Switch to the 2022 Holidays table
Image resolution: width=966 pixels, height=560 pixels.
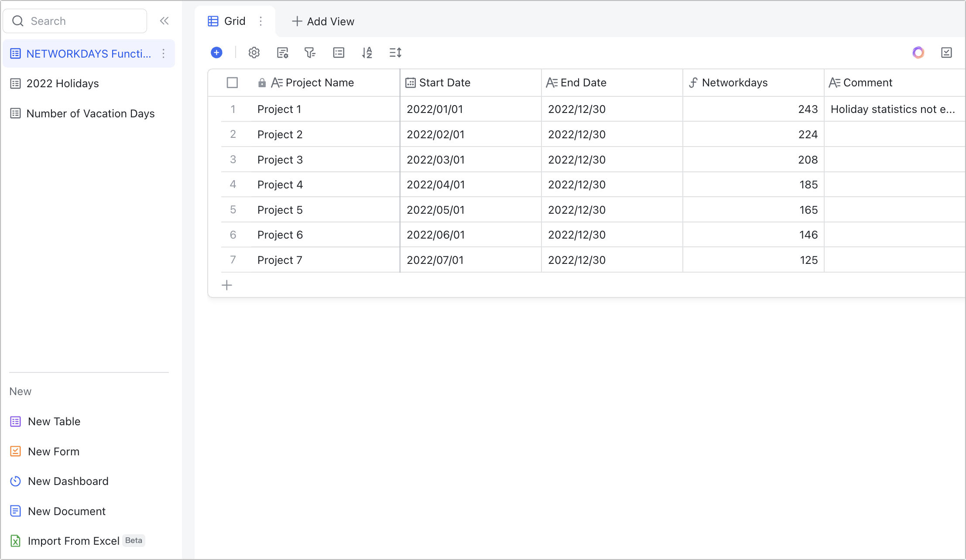62,83
